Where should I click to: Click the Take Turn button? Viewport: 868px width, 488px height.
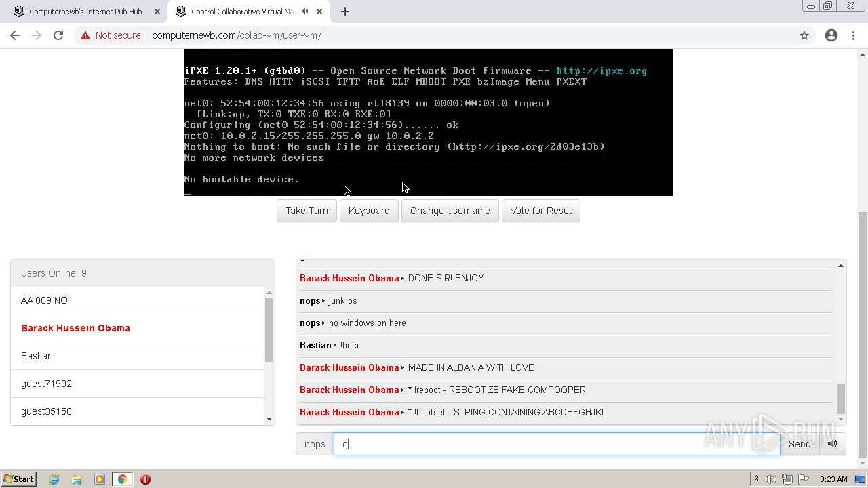click(x=307, y=211)
